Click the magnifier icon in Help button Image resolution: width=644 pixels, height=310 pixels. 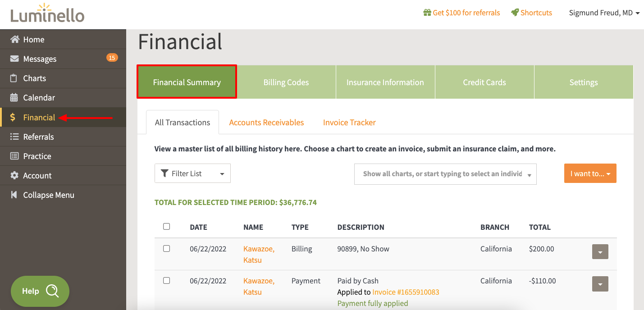click(52, 291)
